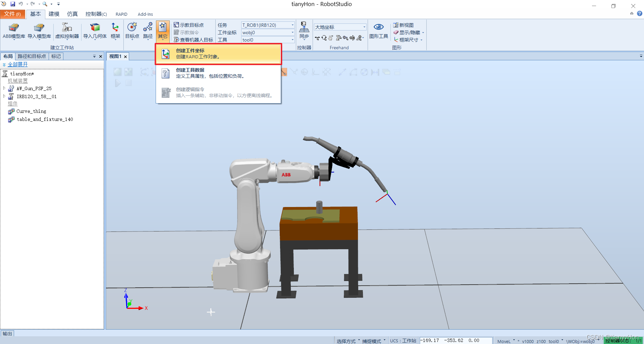Click the magnifier search icon in title bar
Screen dimensions: 644x344
coord(45,4)
